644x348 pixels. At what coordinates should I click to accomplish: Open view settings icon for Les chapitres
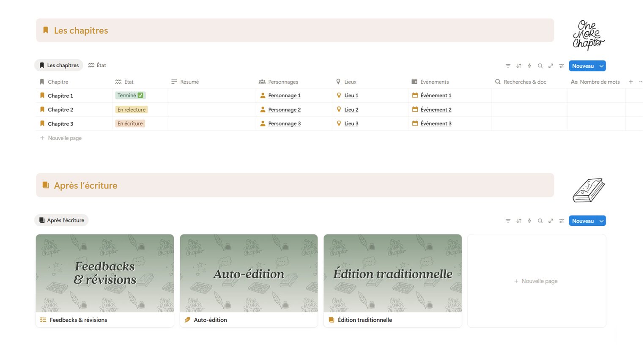pyautogui.click(x=562, y=66)
